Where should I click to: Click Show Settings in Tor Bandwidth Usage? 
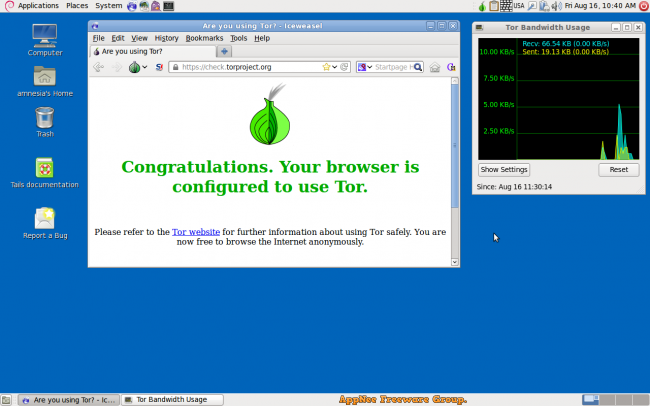click(x=504, y=170)
